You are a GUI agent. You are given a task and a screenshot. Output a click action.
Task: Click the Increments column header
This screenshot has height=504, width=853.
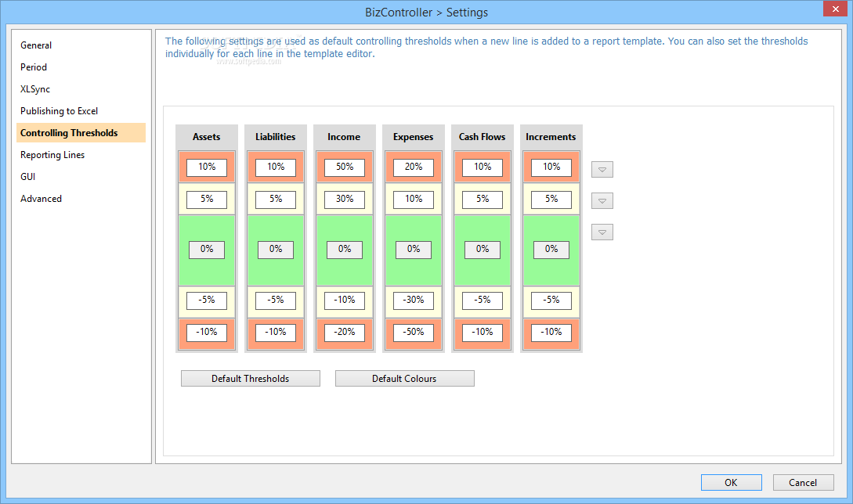551,137
